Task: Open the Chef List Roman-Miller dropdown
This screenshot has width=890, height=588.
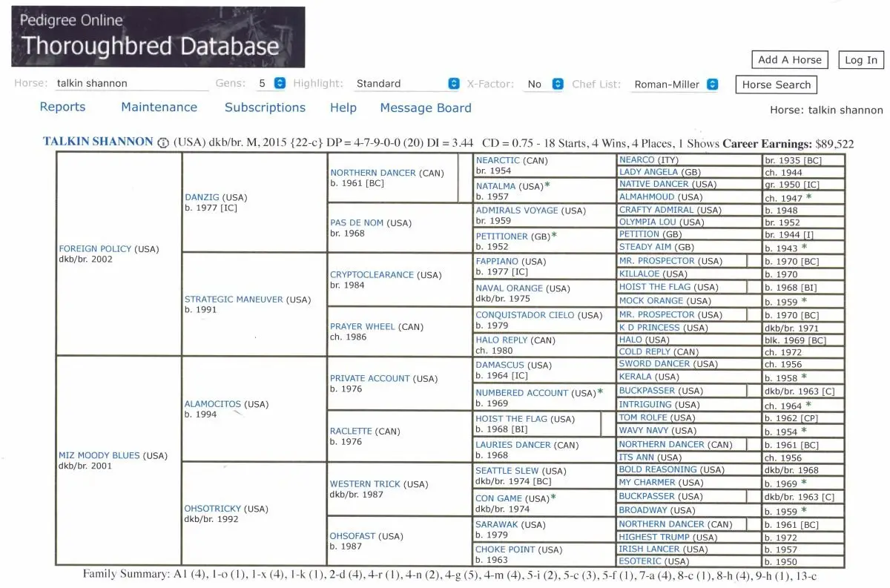Action: (713, 84)
